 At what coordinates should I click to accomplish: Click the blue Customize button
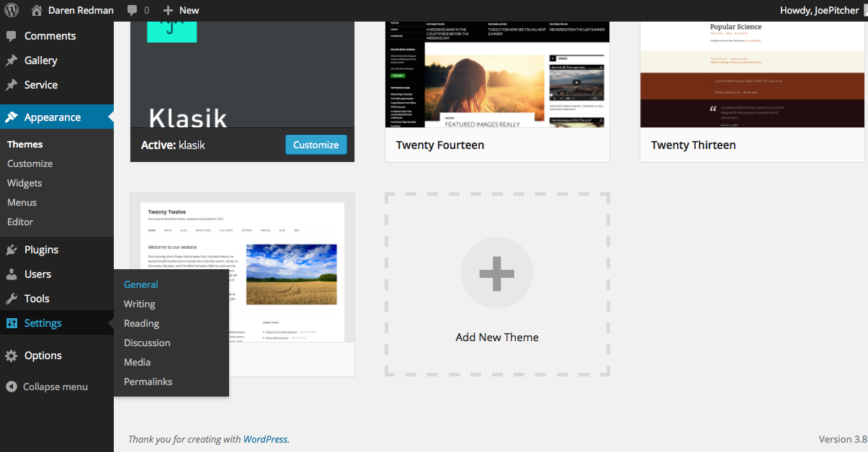click(316, 145)
